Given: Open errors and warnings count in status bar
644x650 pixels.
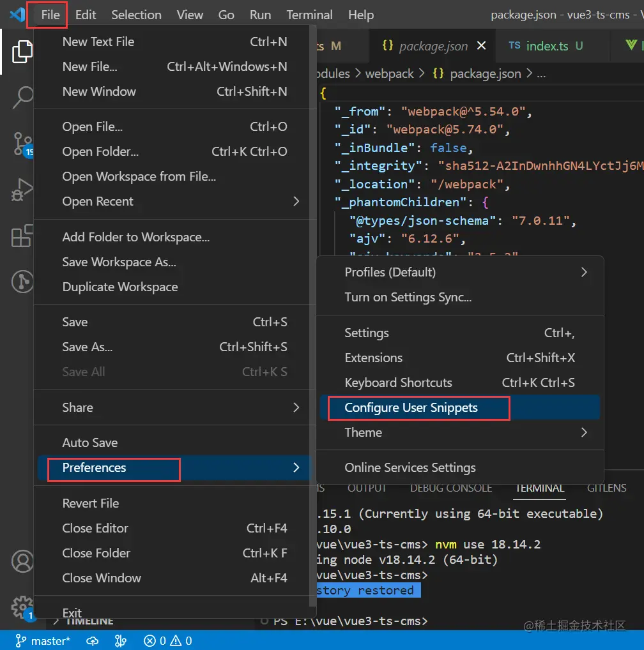Looking at the screenshot, I should pos(167,641).
